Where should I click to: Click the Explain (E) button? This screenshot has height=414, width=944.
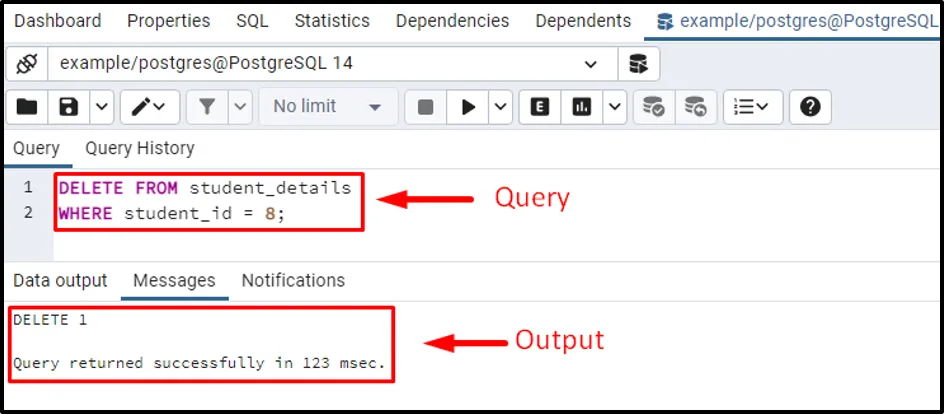pos(540,107)
